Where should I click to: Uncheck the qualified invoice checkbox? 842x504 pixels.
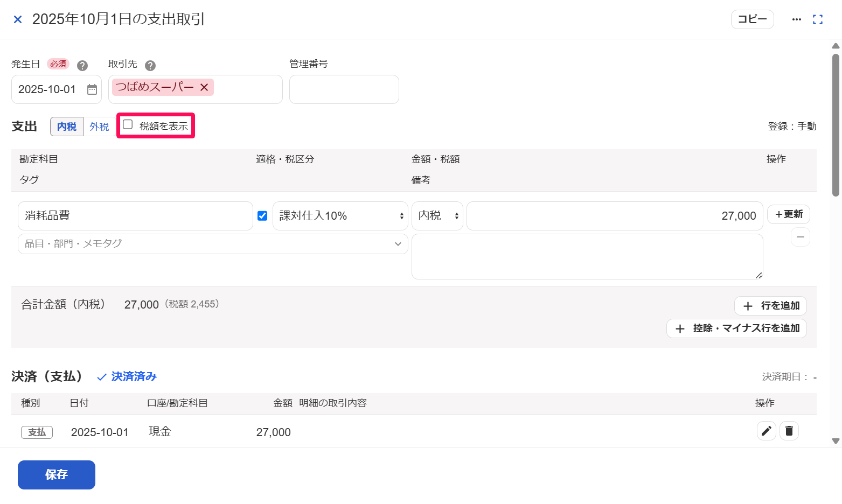[262, 216]
